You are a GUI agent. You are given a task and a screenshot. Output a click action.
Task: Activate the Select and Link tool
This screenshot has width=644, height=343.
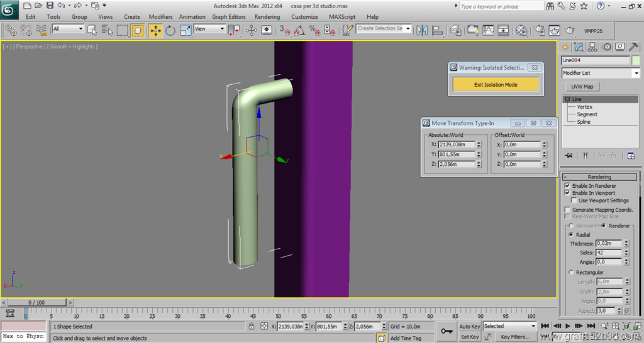pyautogui.click(x=11, y=30)
